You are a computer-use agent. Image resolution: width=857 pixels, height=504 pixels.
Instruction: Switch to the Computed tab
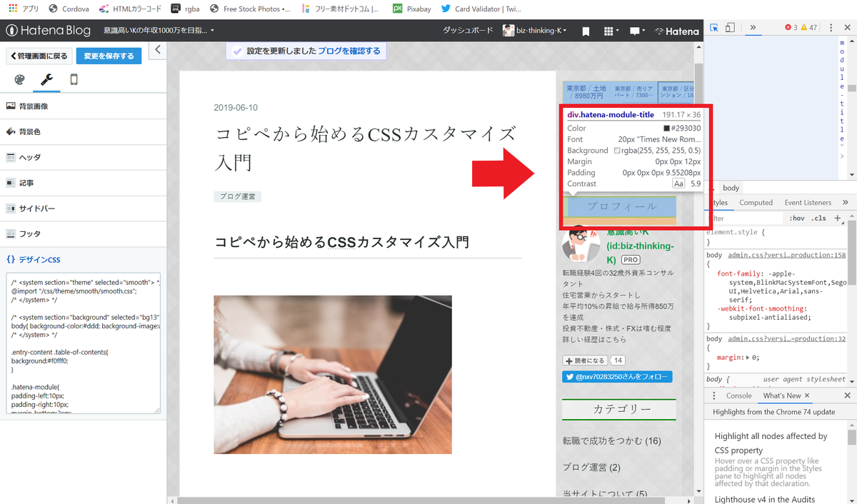tap(756, 202)
